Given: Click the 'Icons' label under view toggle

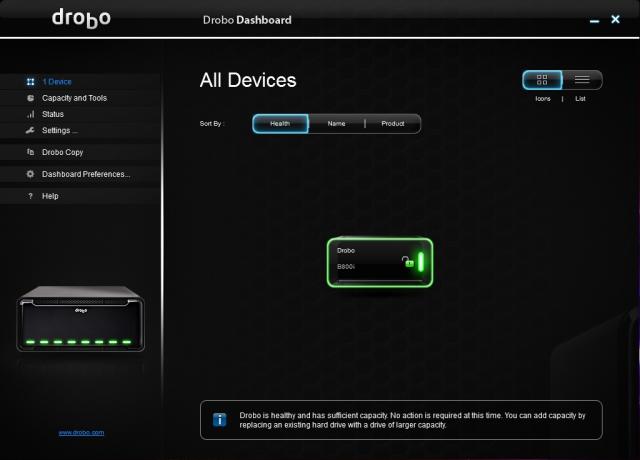Looking at the screenshot, I should tap(543, 99).
